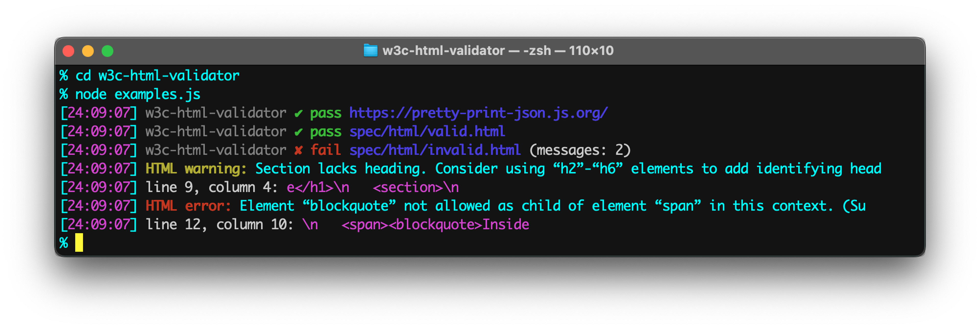Click the window title w3c-html-validator text
980x329 pixels.
point(444,51)
